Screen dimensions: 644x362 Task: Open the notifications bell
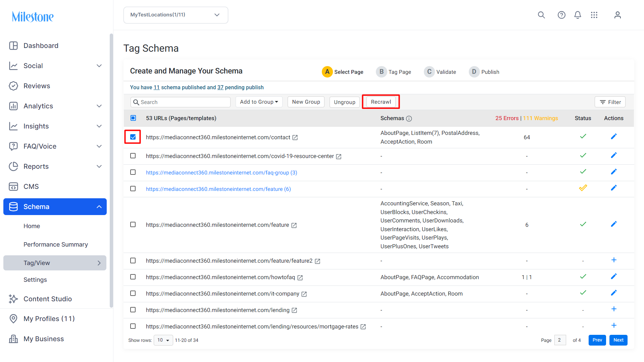tap(578, 15)
